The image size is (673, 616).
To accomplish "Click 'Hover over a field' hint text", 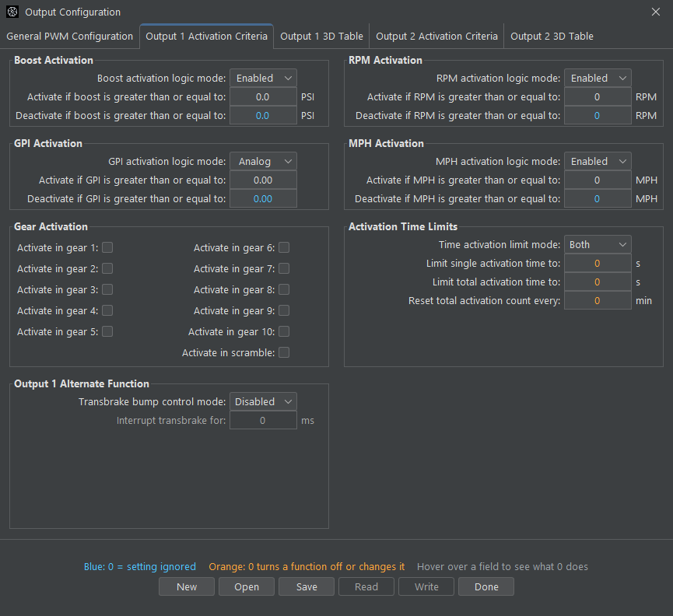I will (502, 567).
